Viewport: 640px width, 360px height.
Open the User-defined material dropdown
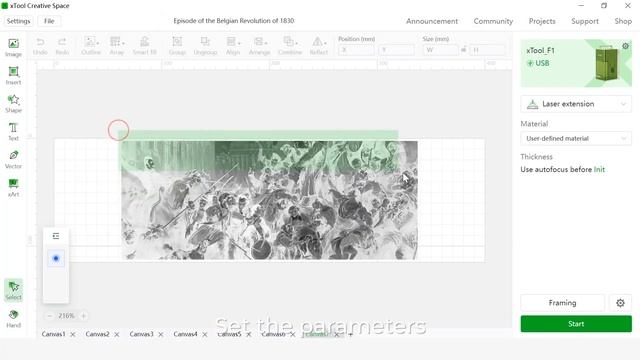[576, 138]
